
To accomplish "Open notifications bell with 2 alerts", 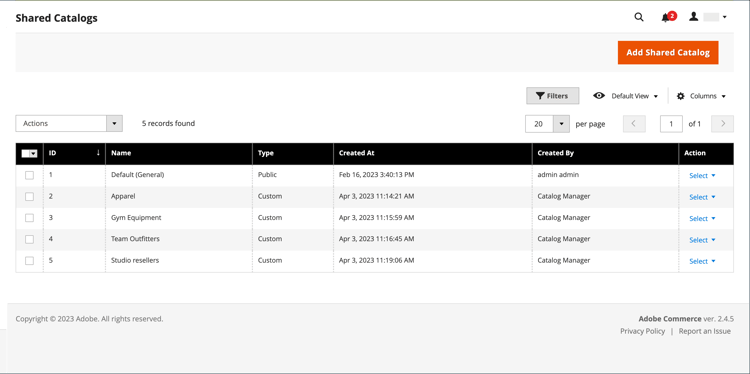I will pyautogui.click(x=668, y=17).
